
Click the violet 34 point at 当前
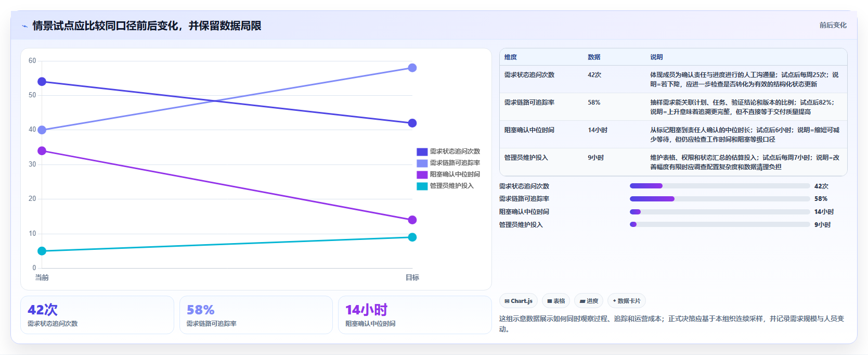(42, 151)
